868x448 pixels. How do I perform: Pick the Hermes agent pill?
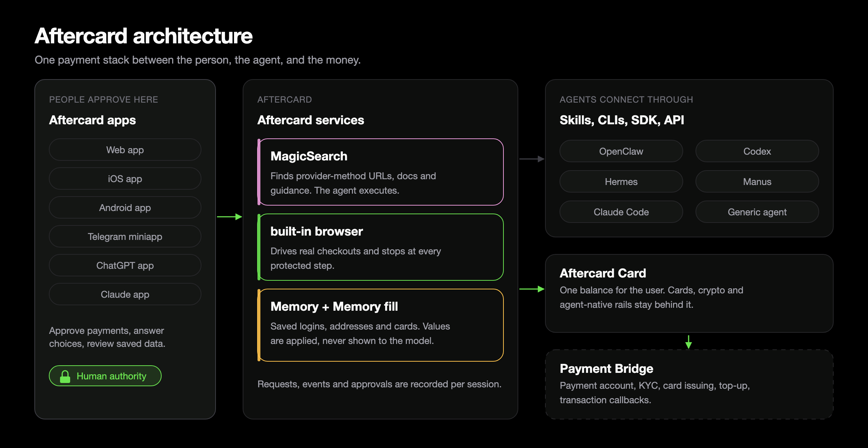click(x=621, y=181)
